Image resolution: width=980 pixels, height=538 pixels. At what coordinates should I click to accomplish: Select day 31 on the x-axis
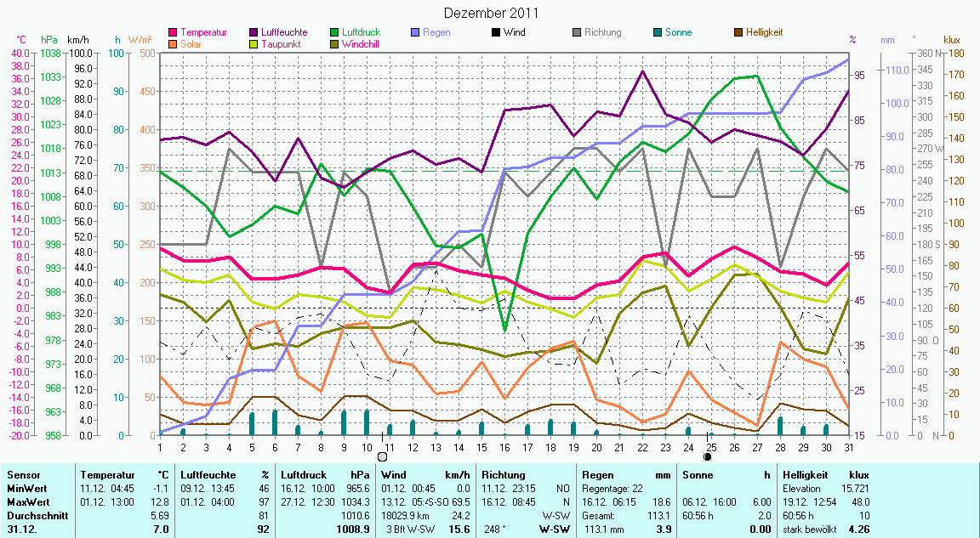(848, 446)
